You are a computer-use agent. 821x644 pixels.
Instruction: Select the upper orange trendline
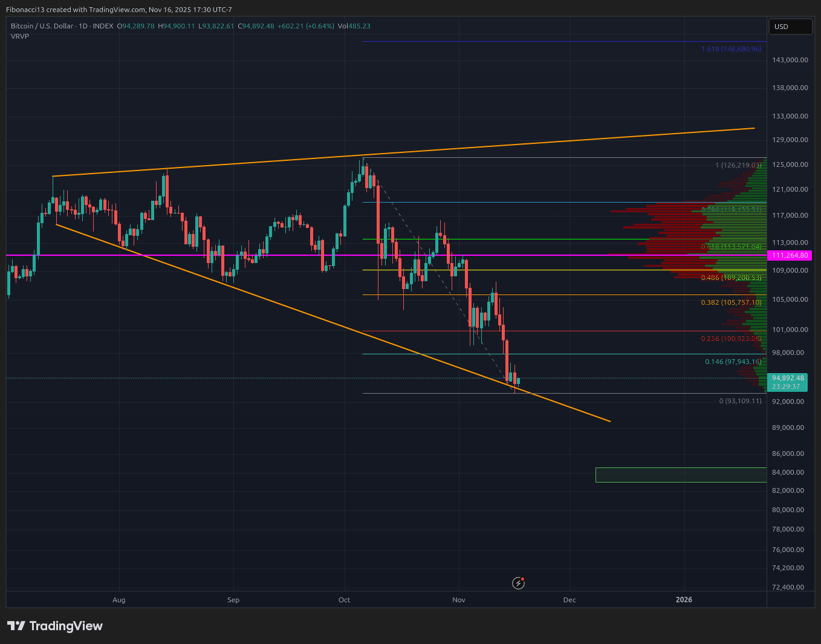403,152
